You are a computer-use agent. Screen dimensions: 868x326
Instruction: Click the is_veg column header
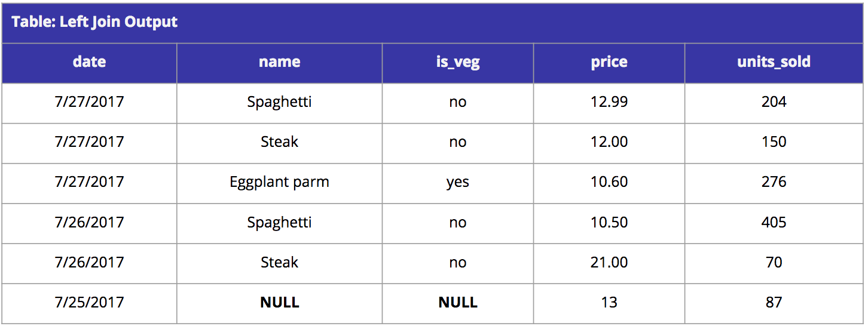[457, 63]
